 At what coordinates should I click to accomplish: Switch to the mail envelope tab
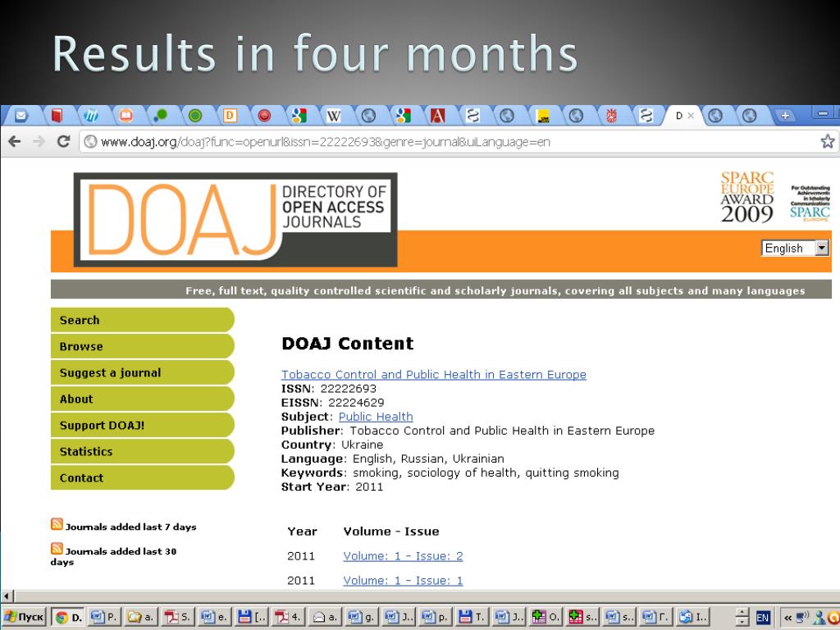pyautogui.click(x=21, y=115)
